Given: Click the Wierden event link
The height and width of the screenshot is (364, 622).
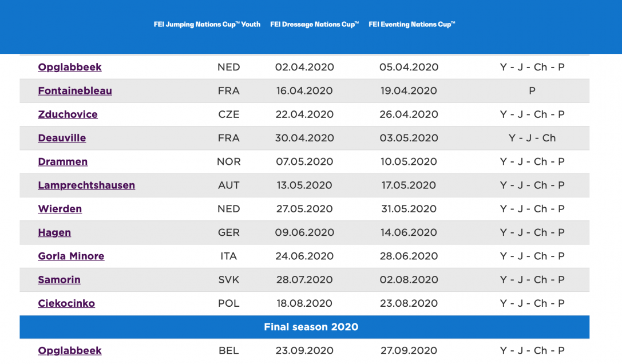Looking at the screenshot, I should point(60,209).
